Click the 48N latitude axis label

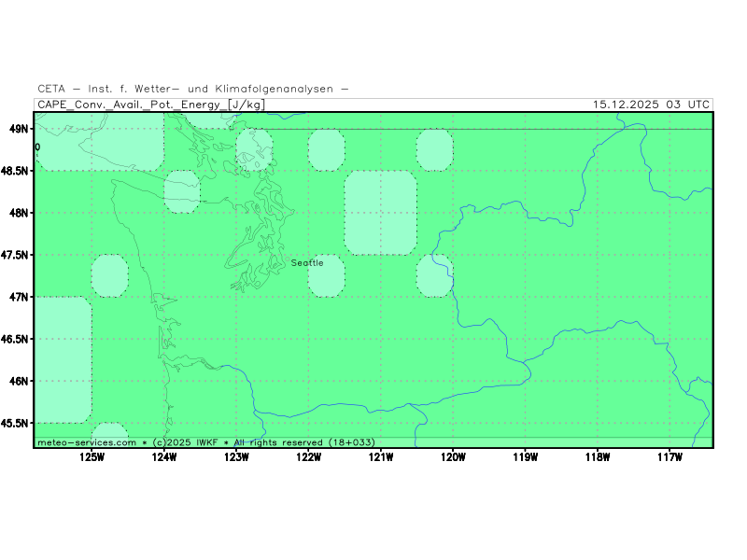click(x=19, y=213)
